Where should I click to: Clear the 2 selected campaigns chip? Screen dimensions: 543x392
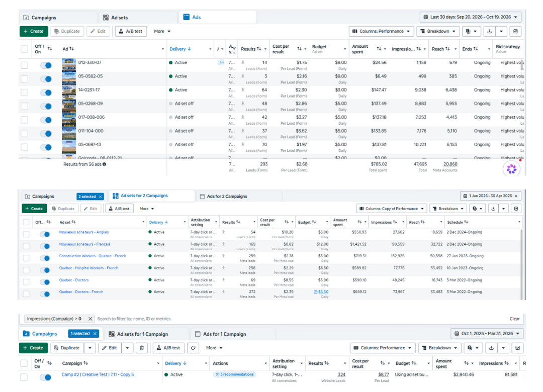[x=101, y=197]
